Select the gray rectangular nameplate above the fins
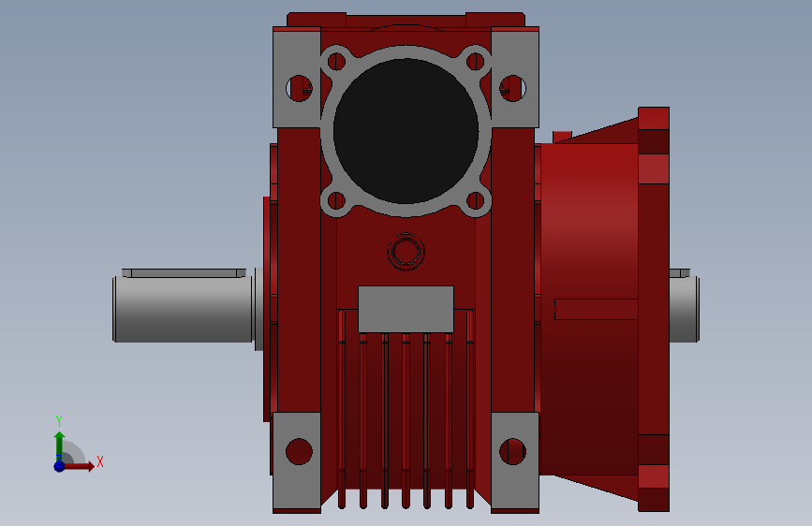 (406, 309)
